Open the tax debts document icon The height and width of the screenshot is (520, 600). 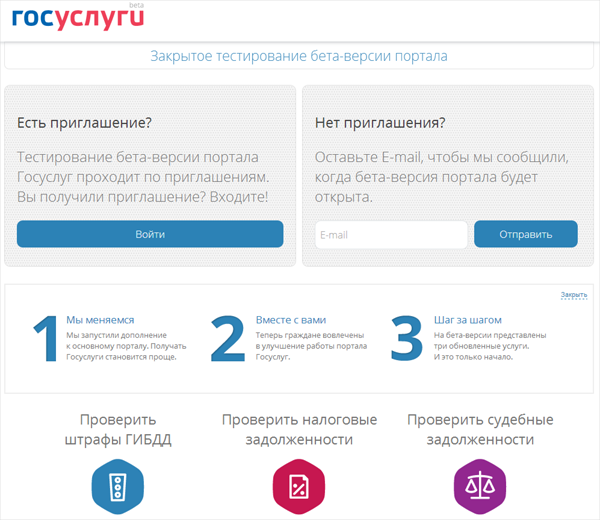point(299,488)
